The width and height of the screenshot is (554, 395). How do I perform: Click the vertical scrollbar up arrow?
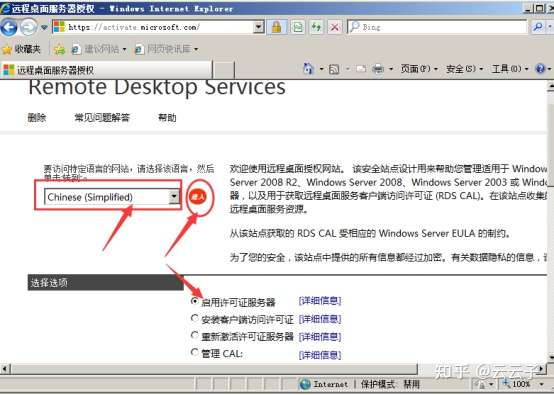[x=550, y=85]
